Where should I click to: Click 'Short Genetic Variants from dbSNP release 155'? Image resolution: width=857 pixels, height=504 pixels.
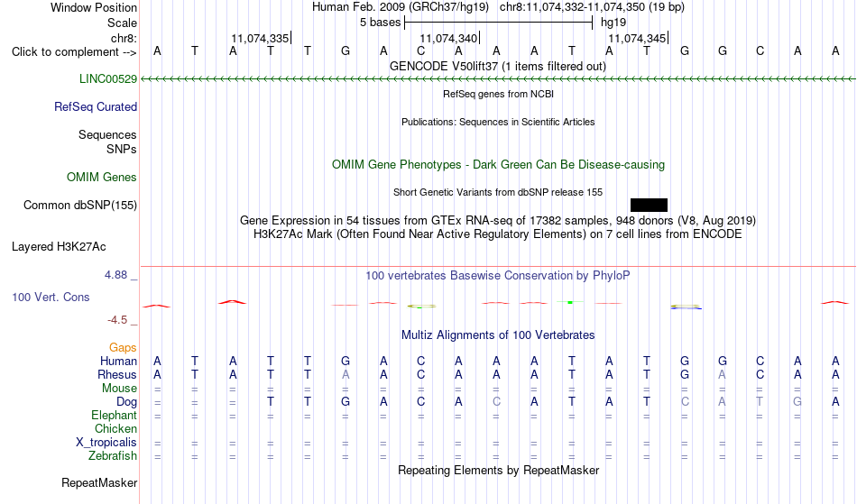click(x=498, y=192)
